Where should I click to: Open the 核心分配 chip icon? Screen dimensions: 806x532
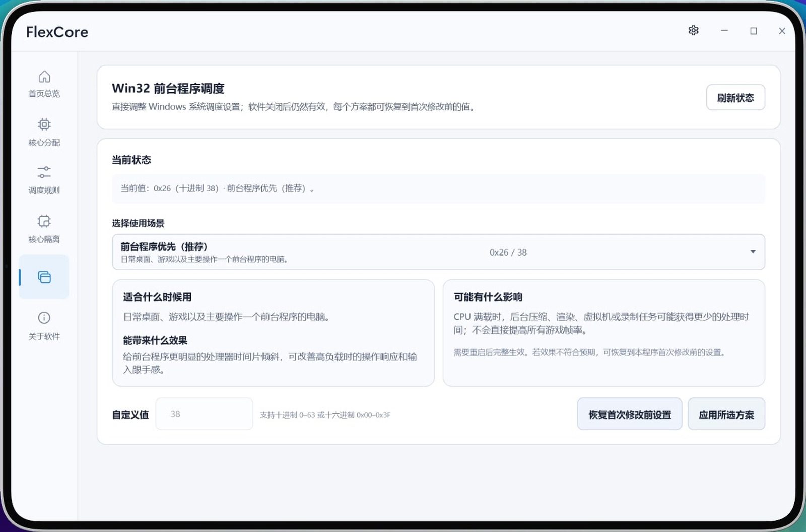click(x=44, y=124)
